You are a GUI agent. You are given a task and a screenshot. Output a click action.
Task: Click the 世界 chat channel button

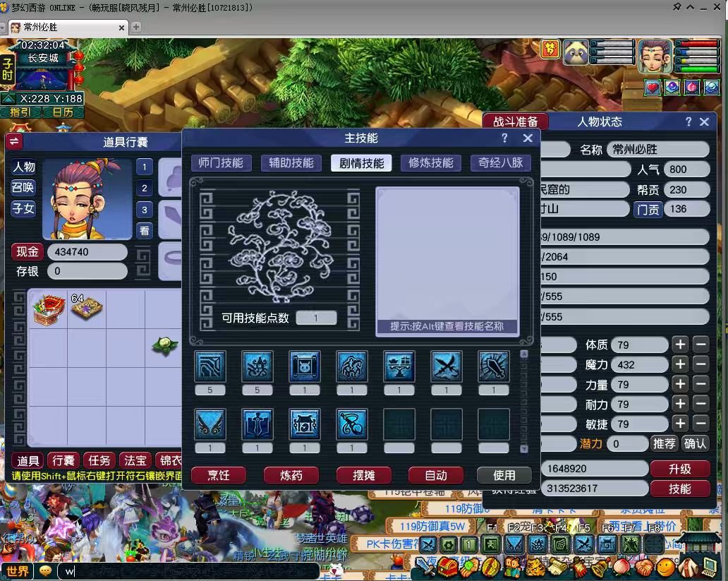[17, 571]
